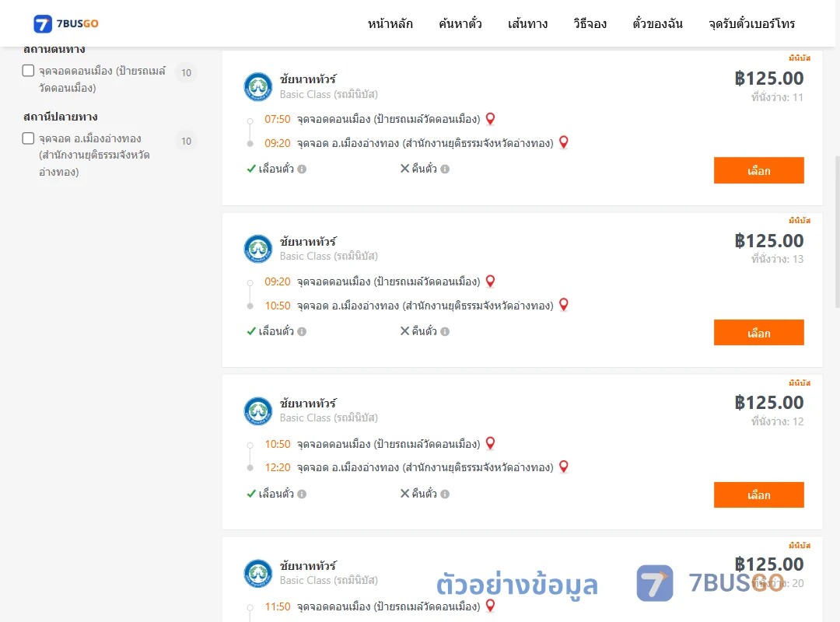This screenshot has width=840, height=622.
Task: Click the green check beside เลื่อนตั๋ว, 10:50 trip
Action: click(251, 494)
